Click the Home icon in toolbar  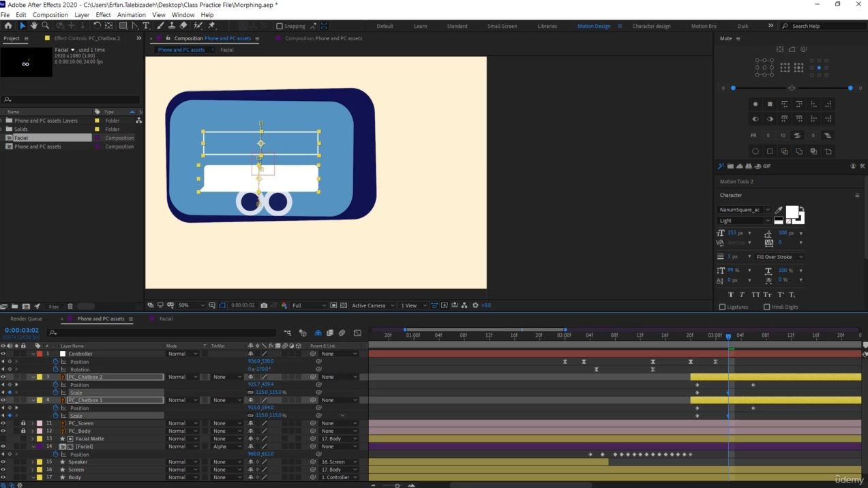point(8,26)
